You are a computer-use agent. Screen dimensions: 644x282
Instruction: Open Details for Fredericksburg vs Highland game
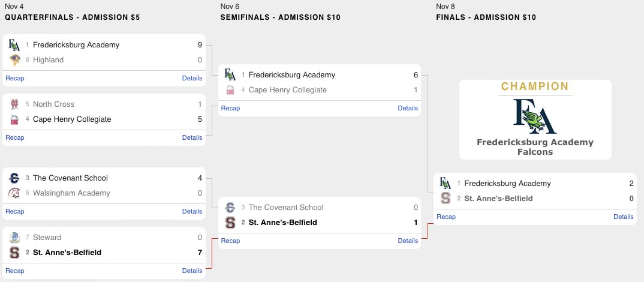pos(192,78)
